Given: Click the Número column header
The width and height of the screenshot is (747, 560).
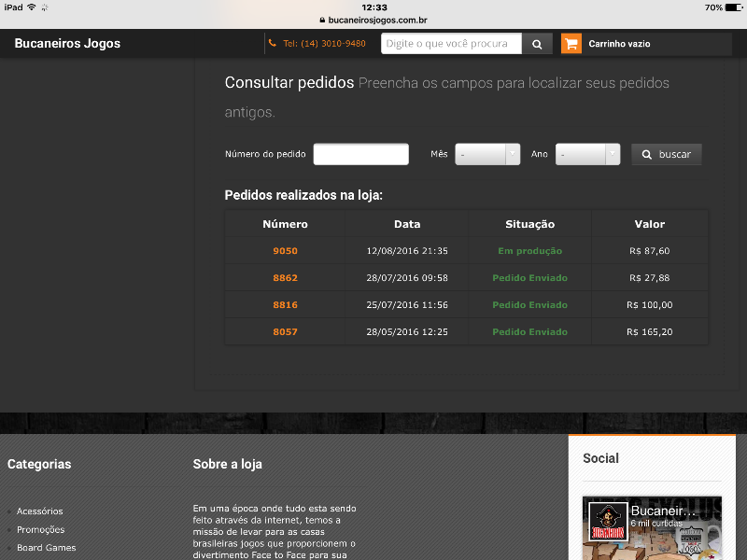Looking at the screenshot, I should coord(285,224).
